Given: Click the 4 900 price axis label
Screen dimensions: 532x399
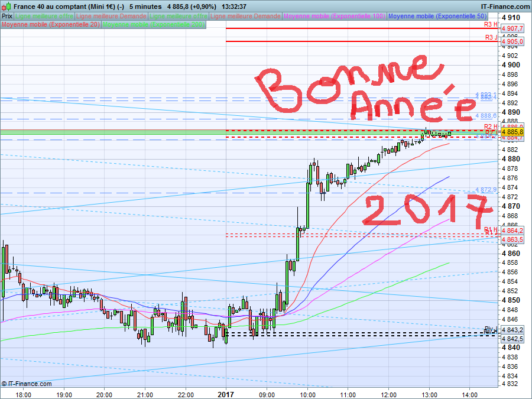Looking at the screenshot, I should (511, 65).
